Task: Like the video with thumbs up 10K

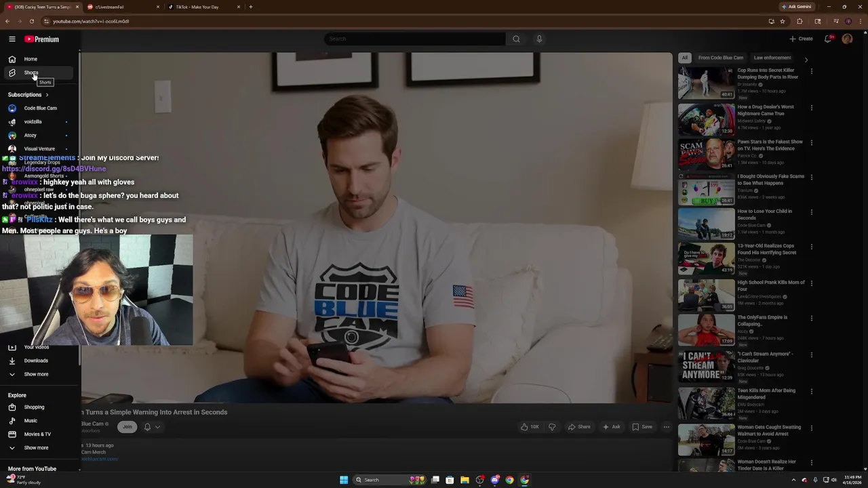Action: pos(530,427)
